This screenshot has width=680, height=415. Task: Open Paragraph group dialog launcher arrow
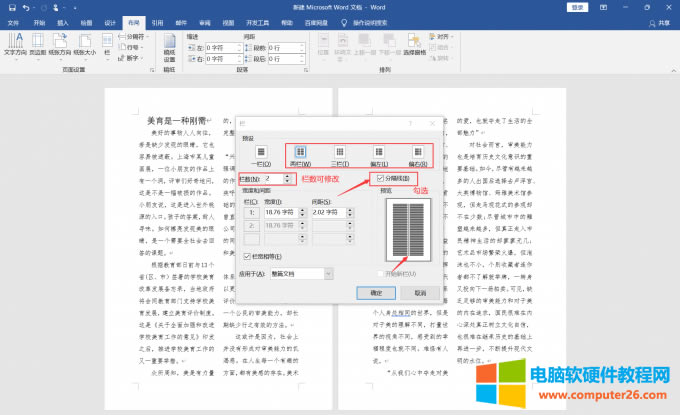point(306,70)
